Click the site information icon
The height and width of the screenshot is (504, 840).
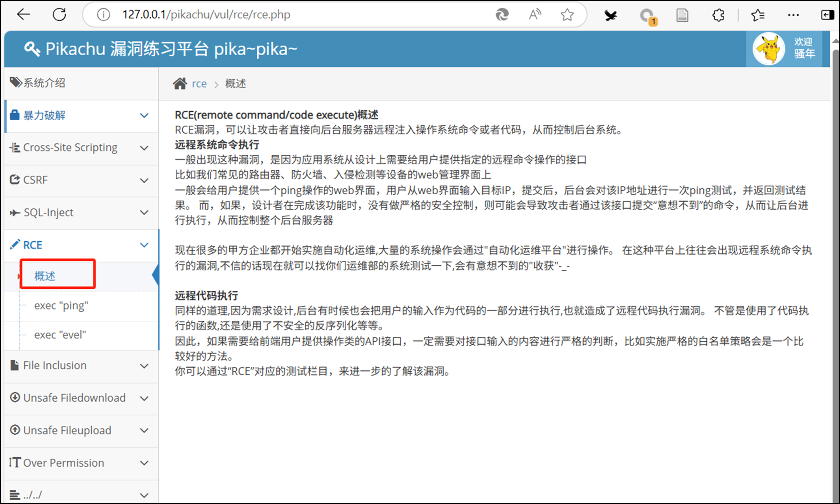click(x=103, y=15)
